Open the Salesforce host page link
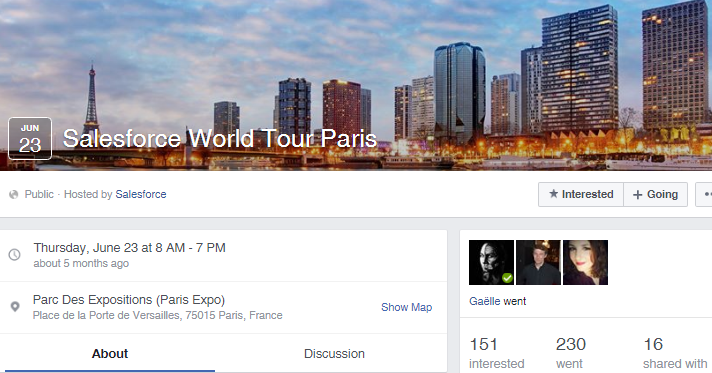712x373 pixels. tap(141, 194)
